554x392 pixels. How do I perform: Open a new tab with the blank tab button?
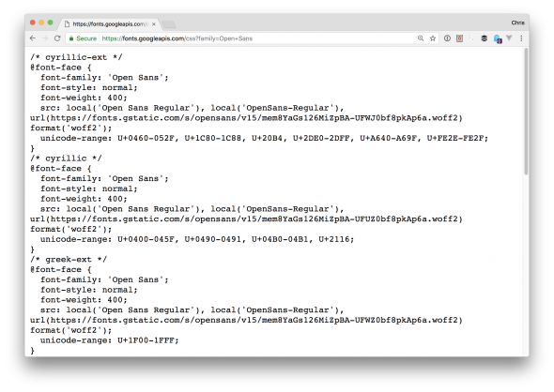(x=168, y=24)
